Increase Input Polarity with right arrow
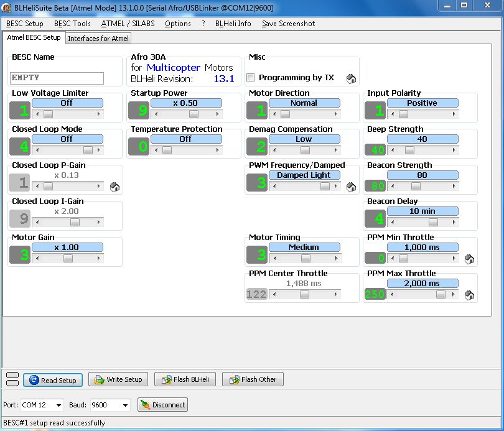This screenshot has width=504, height=431. 454,114
